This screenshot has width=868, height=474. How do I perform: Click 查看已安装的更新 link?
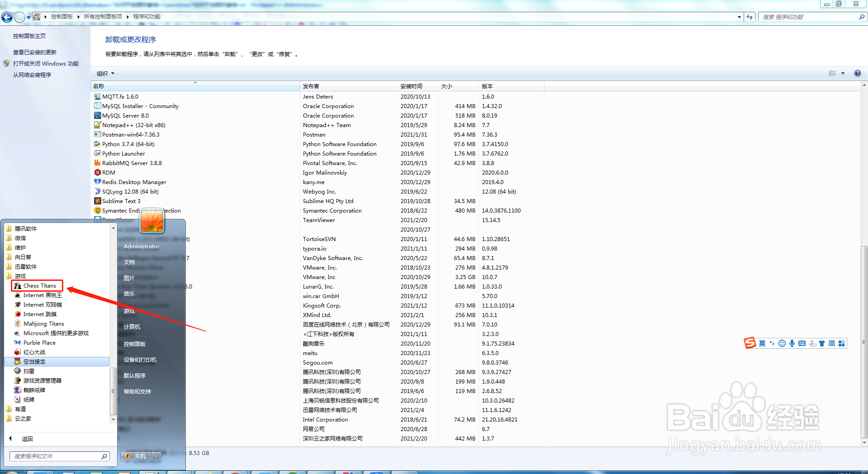(35, 52)
